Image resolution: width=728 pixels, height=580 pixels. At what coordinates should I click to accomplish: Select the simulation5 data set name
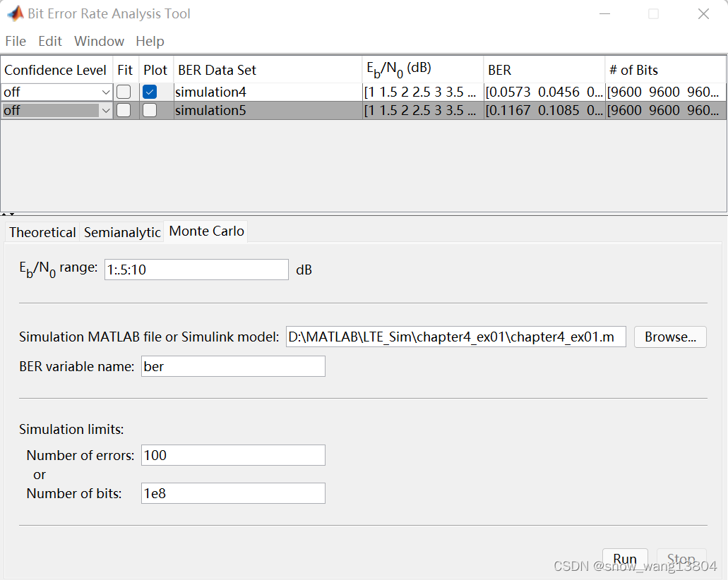tap(268, 111)
